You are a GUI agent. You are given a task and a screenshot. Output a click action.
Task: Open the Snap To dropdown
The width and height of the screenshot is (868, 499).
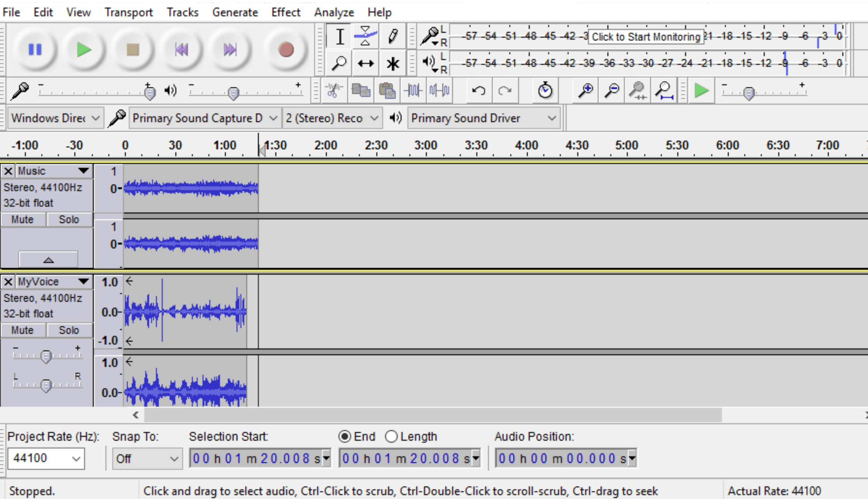(147, 459)
